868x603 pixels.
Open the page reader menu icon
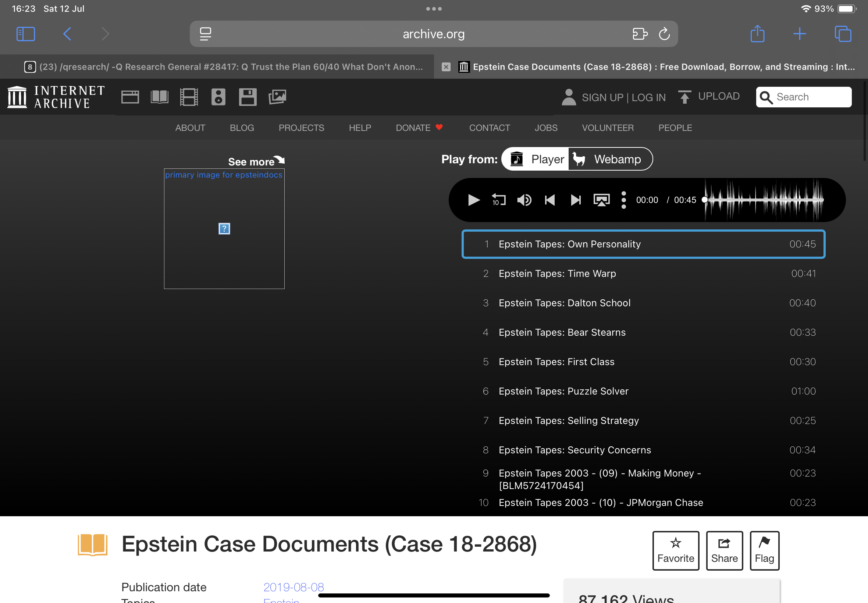[206, 34]
